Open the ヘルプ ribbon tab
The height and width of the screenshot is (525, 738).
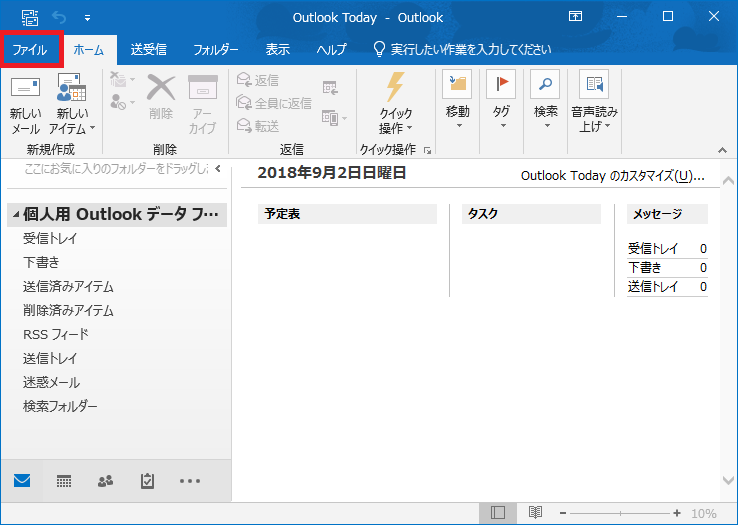(331, 49)
